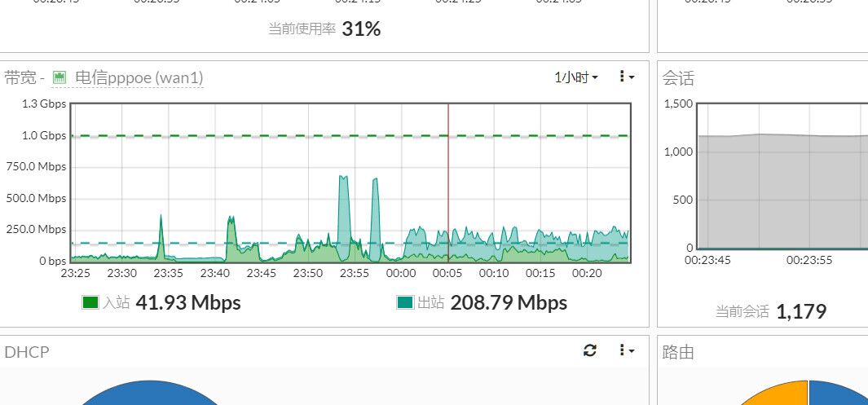Click the 当前使用率 31% reading
Image resolution: width=868 pixels, height=405 pixels.
(x=361, y=29)
